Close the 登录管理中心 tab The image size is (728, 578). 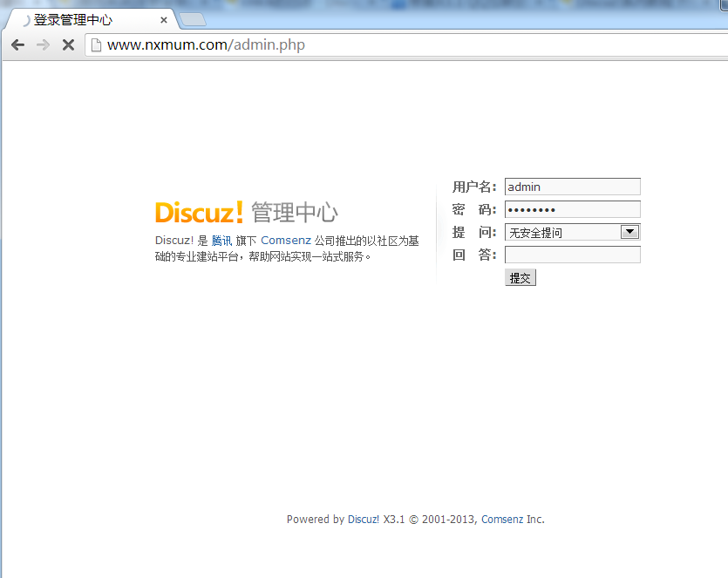tap(163, 20)
